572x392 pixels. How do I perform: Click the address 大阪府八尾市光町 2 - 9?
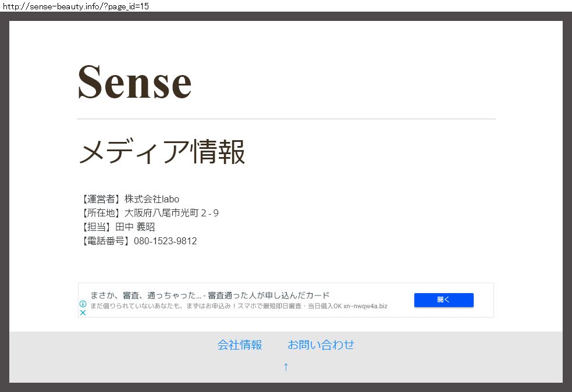(x=172, y=213)
